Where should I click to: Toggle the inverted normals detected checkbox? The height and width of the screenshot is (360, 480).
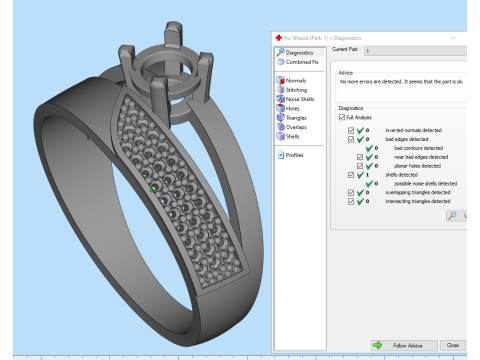(x=351, y=130)
